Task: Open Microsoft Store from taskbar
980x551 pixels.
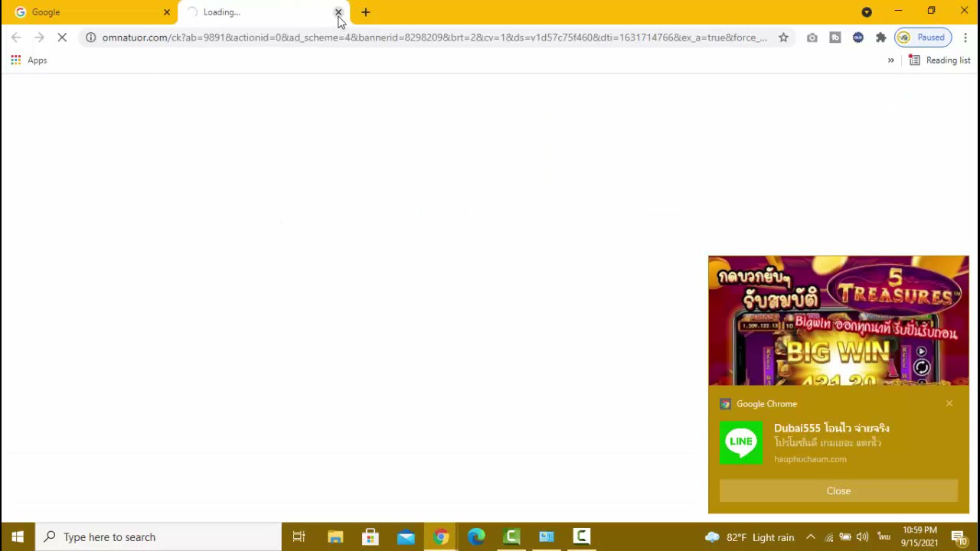Action: 371,537
